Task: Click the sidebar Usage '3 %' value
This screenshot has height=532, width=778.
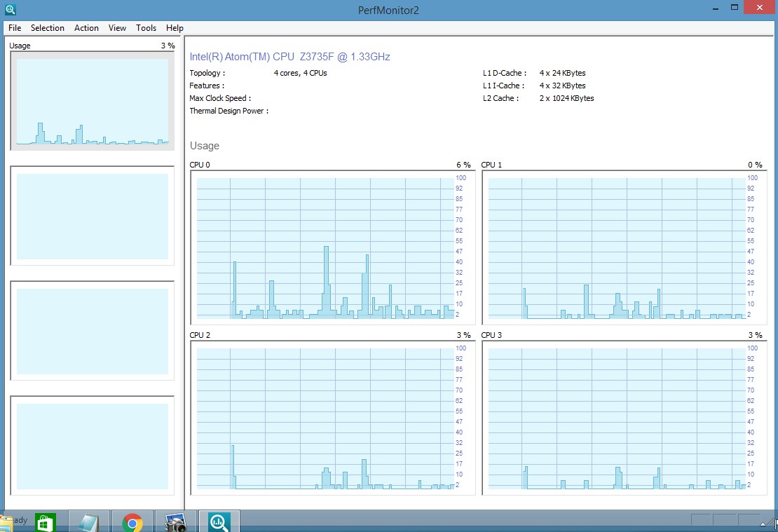Action: coord(168,46)
